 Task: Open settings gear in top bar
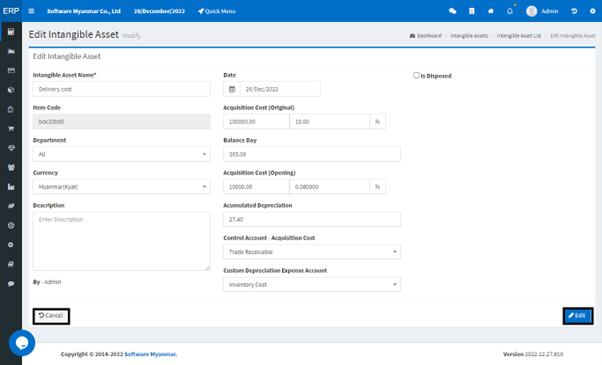(x=592, y=11)
